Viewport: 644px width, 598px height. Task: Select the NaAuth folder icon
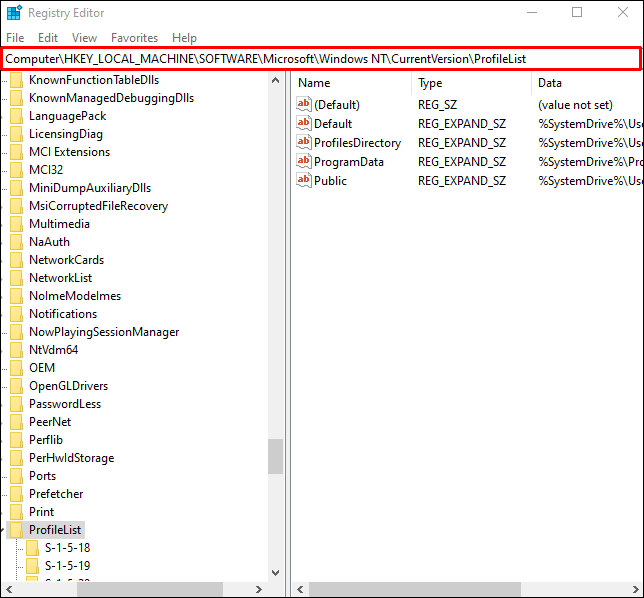click(x=16, y=242)
